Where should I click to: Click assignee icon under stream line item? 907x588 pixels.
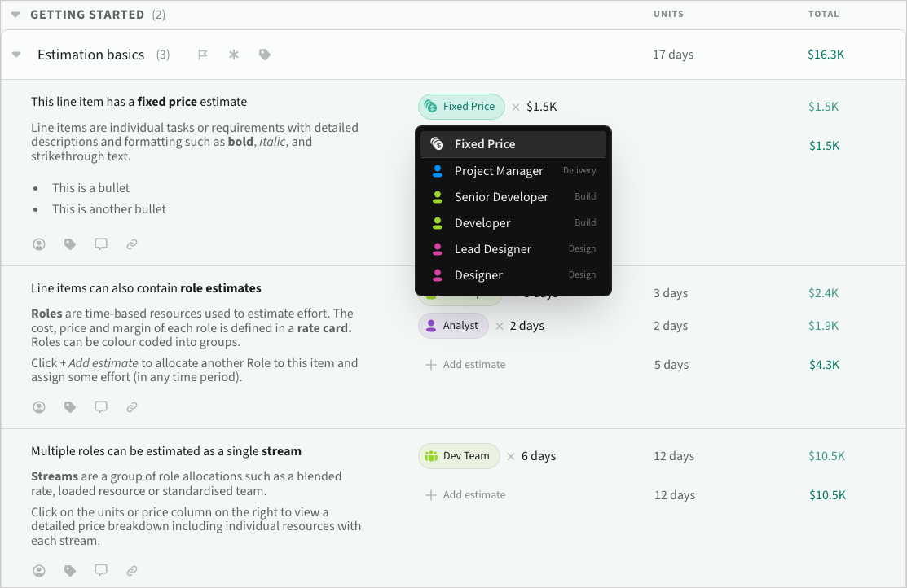point(39,571)
